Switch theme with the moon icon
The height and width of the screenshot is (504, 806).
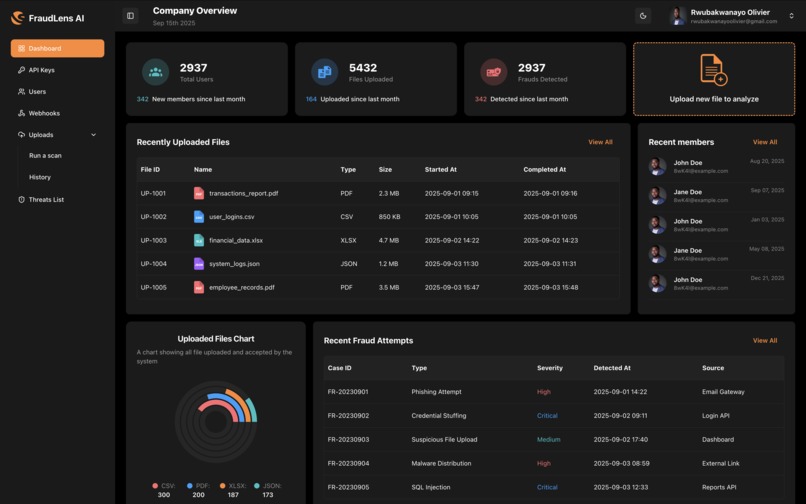coord(643,16)
